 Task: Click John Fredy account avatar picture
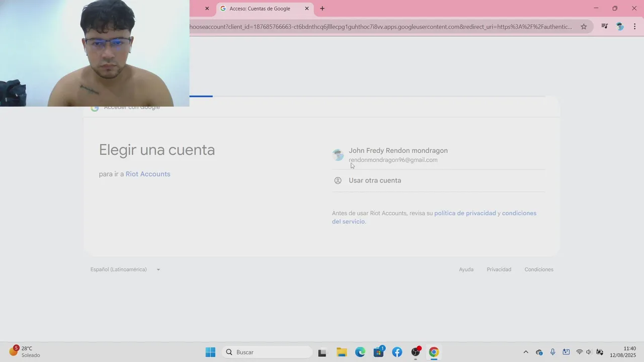[338, 155]
